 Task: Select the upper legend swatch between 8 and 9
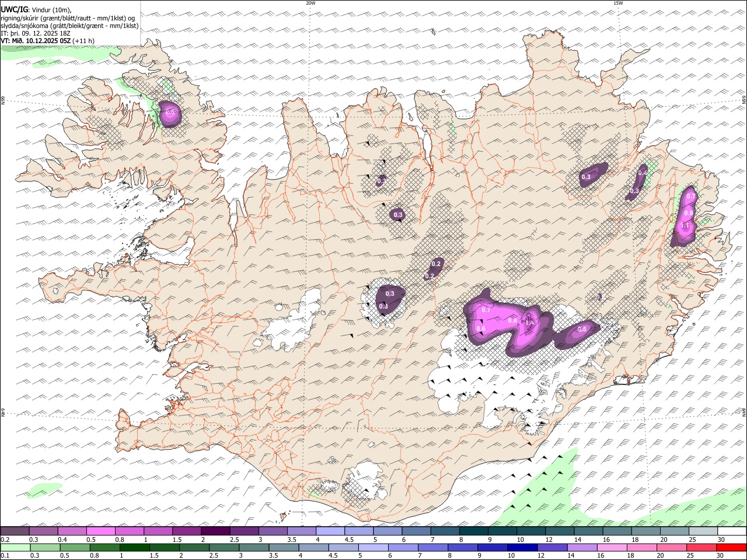(x=473, y=531)
